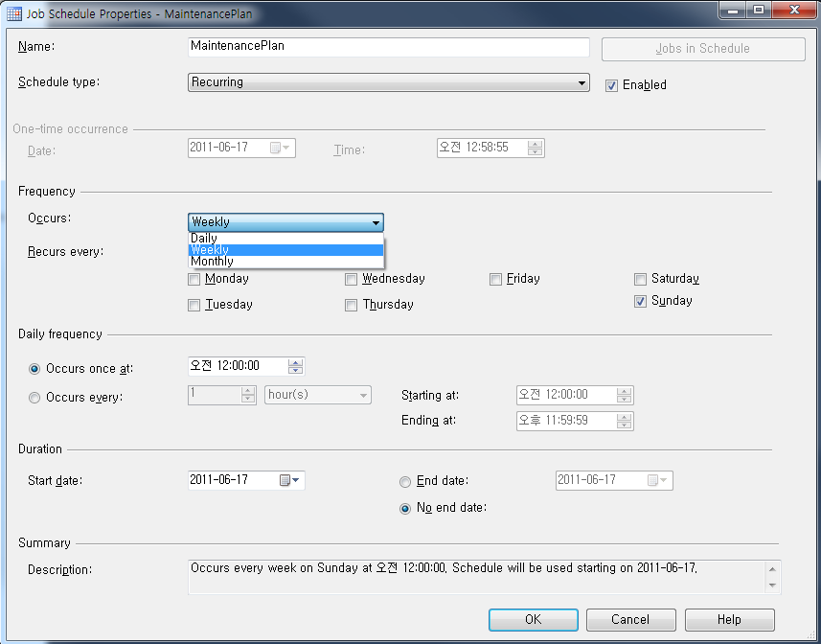Click the Job Schedule Properties title bar icon
The width and height of the screenshot is (821, 644).
coord(14,13)
